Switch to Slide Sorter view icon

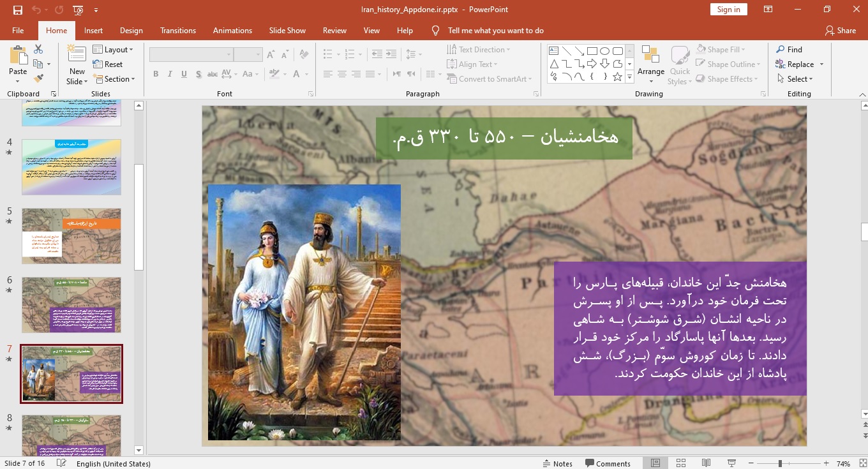click(681, 463)
